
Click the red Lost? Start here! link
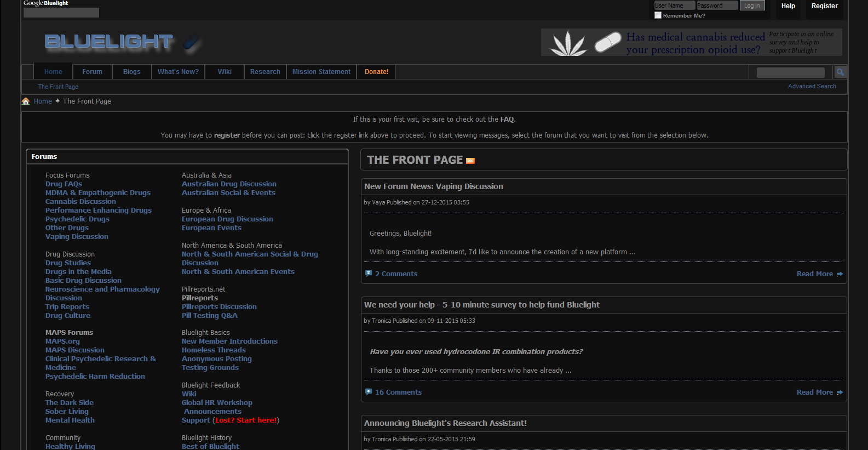246,420
